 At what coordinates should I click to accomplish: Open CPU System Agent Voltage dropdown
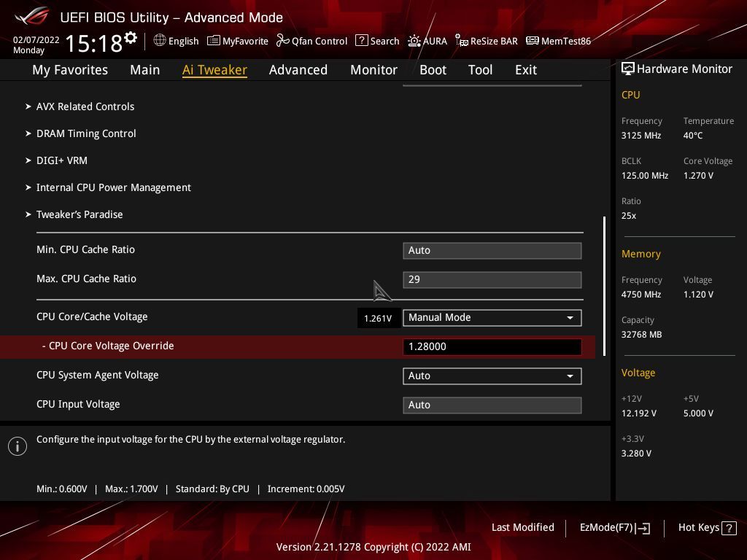(492, 376)
